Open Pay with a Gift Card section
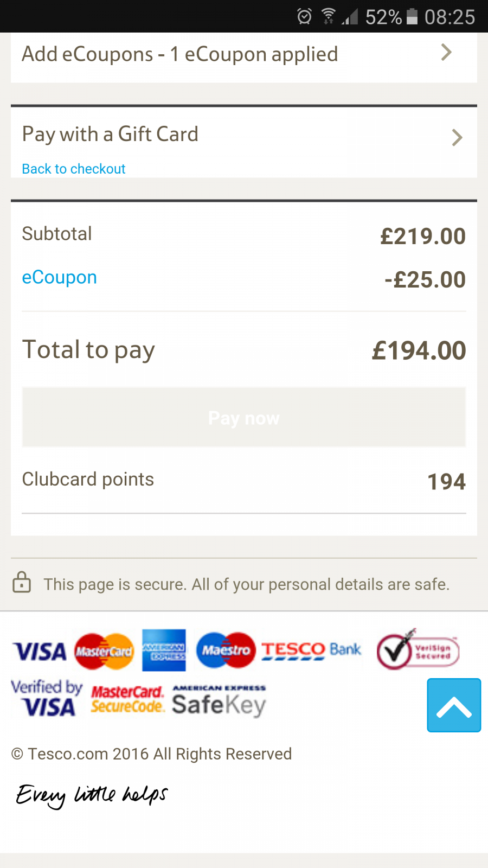488x868 pixels. (110, 134)
